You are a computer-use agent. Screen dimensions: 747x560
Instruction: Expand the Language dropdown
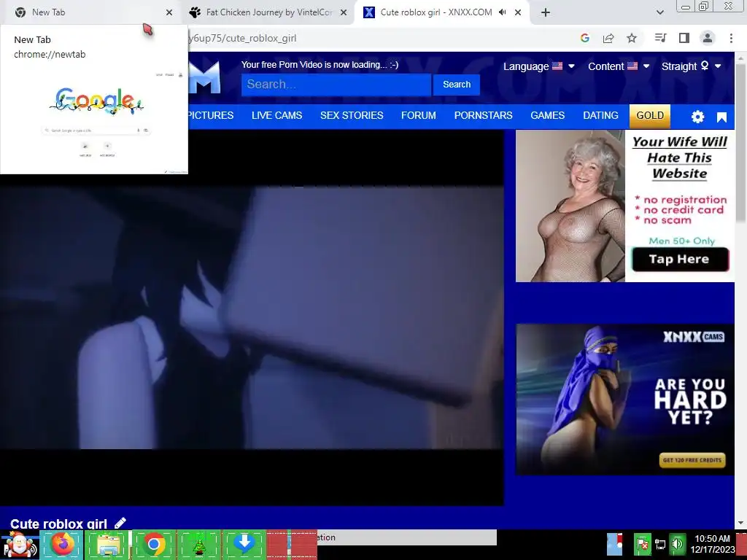539,66
